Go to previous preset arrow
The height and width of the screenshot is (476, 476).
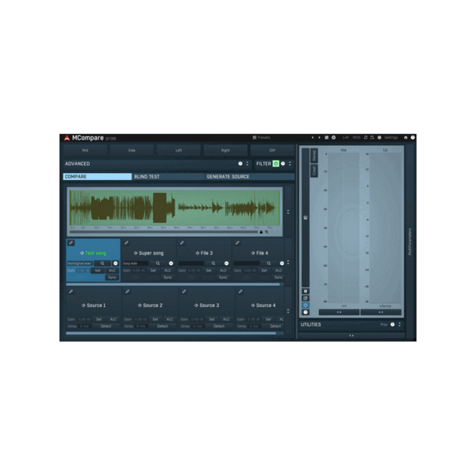point(313,137)
